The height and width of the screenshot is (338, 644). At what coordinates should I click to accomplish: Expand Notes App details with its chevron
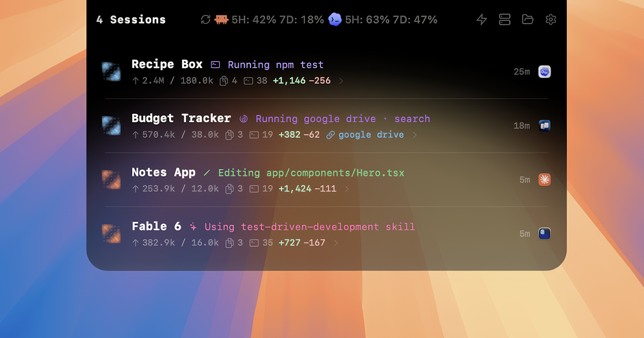[347, 189]
